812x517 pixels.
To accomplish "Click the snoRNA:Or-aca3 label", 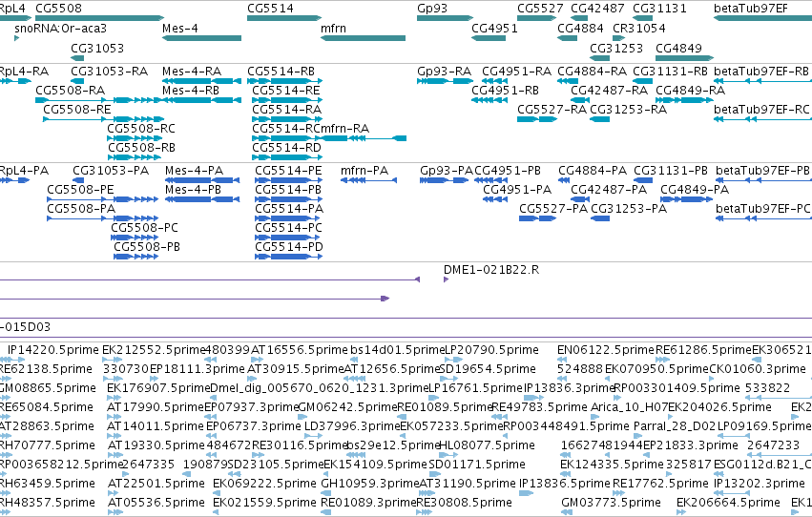I will [x=60, y=28].
